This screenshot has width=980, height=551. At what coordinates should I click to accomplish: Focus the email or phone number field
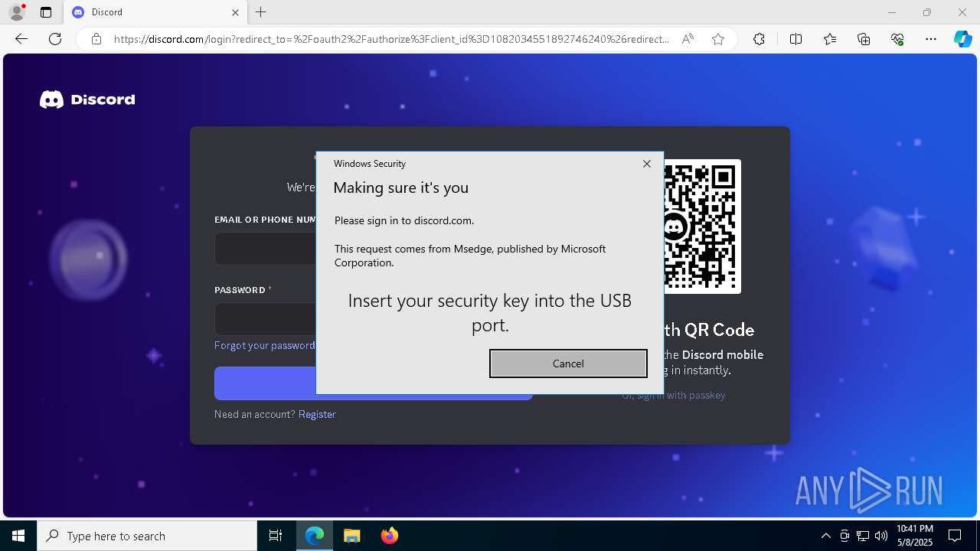(266, 249)
